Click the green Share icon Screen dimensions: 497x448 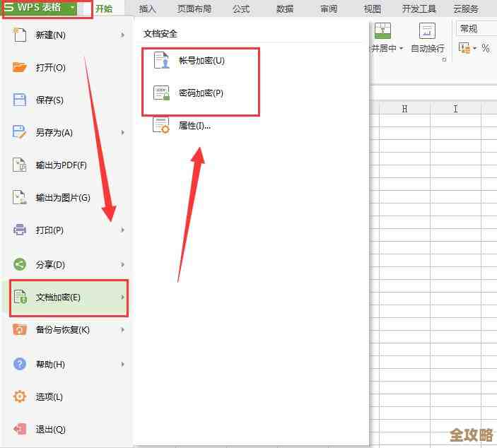(x=20, y=264)
